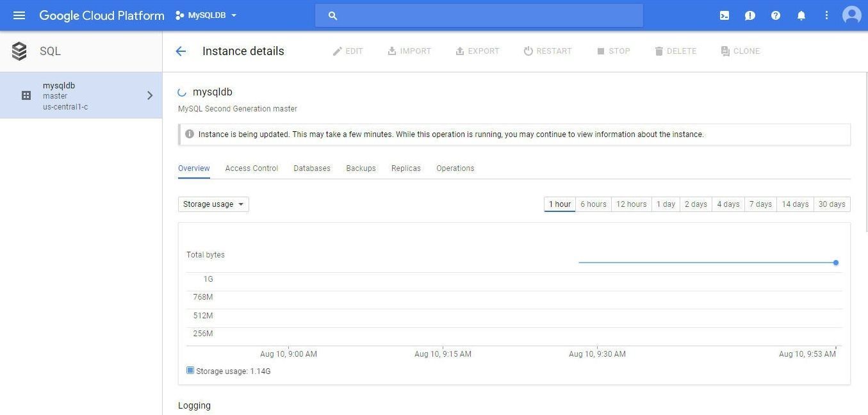Select the 30 days time range
Screen dimensions: 868x415
[x=832, y=204]
